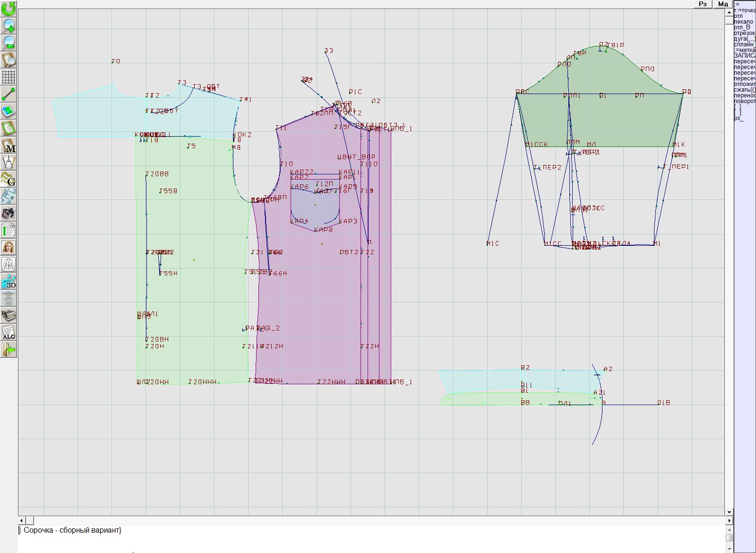This screenshot has width=756, height=553.
Task: Open the ALG algorithm document icon
Action: (x=9, y=332)
